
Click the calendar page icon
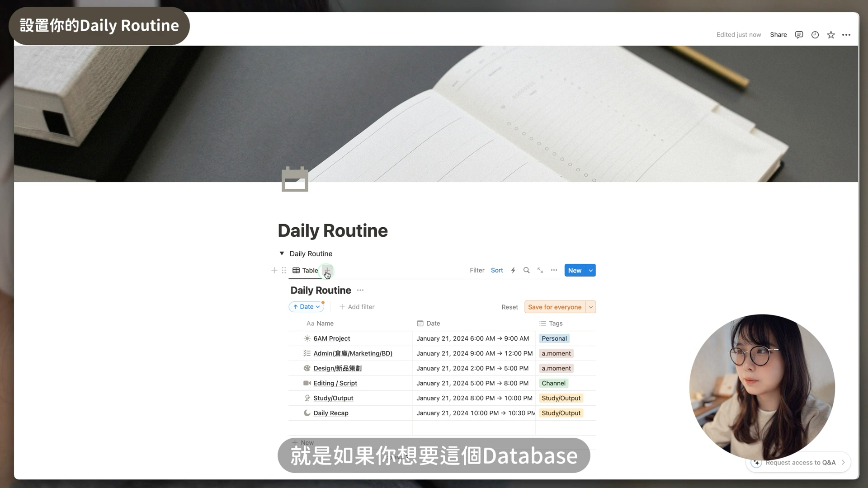coord(295,180)
